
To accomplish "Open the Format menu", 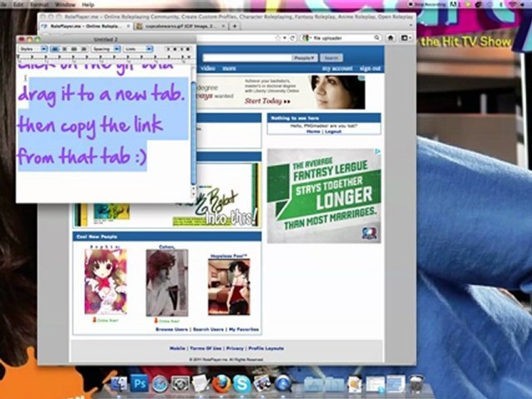I will point(39,4).
